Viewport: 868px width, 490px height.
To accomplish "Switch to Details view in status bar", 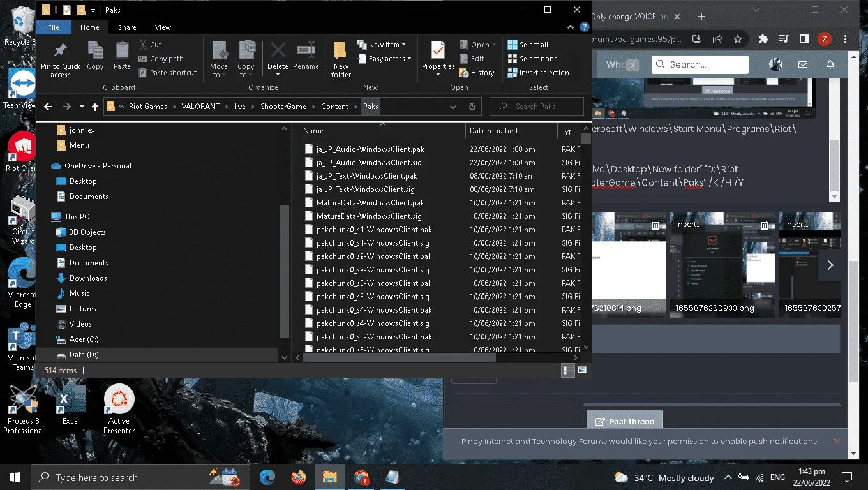I will point(567,370).
